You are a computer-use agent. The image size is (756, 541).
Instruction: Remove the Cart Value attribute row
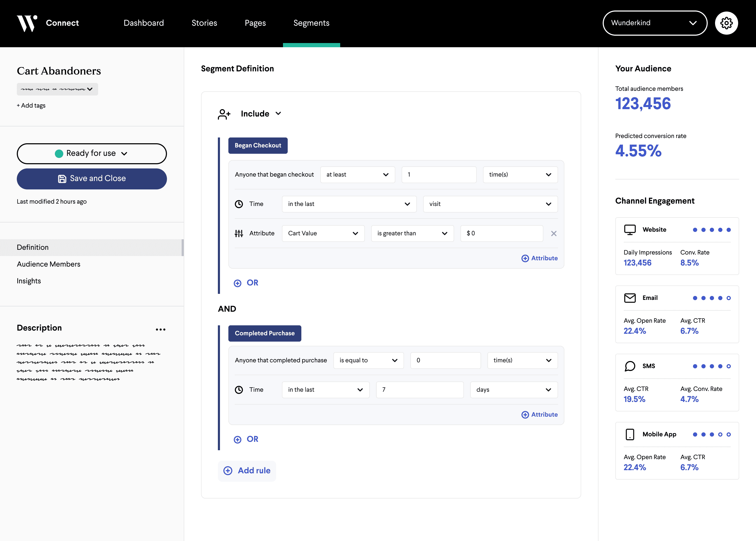tap(554, 234)
